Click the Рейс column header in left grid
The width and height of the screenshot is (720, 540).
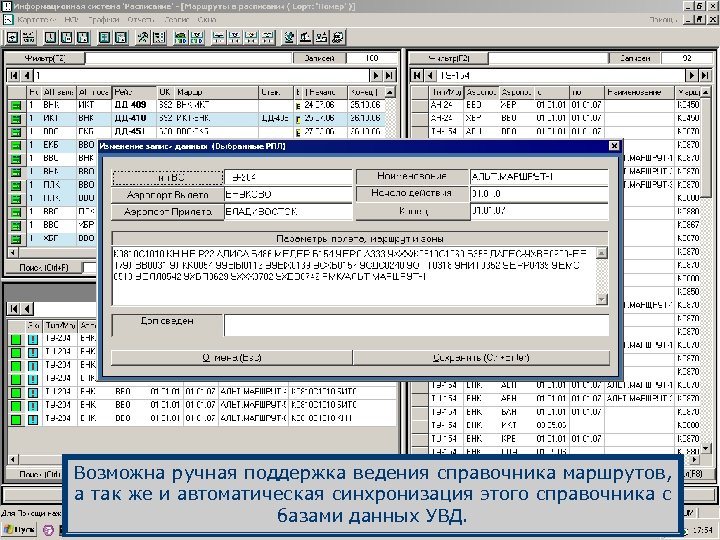135,92
